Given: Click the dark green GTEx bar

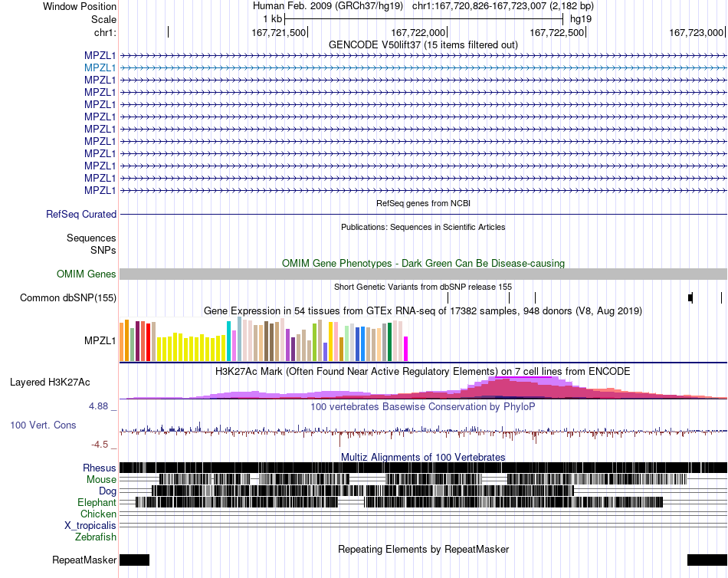Looking at the screenshot, I should click(x=389, y=342).
